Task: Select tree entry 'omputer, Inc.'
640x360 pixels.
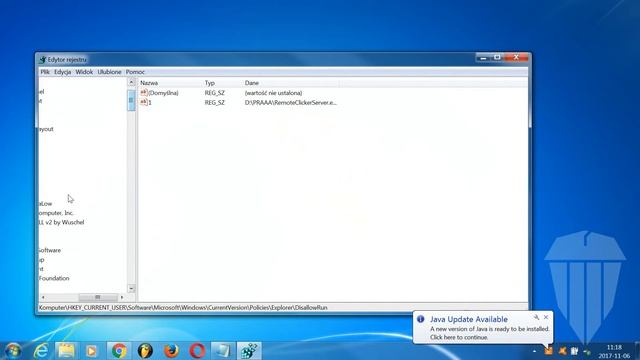Action: [x=56, y=213]
